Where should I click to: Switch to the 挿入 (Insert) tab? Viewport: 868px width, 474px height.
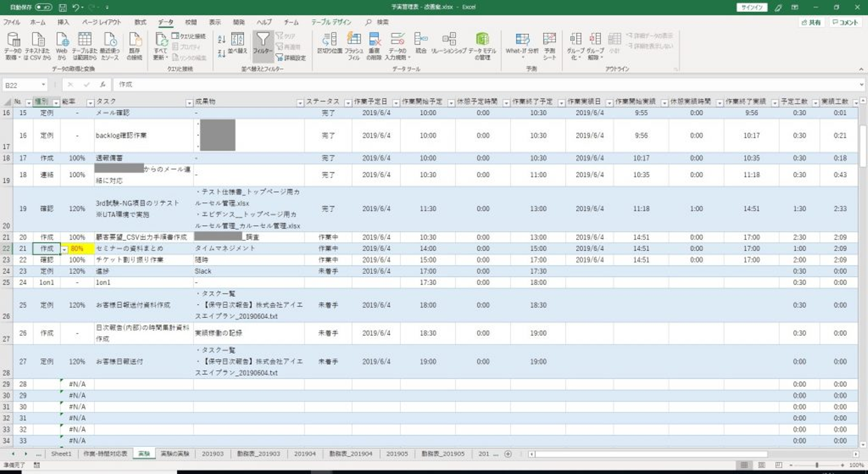[x=63, y=22]
